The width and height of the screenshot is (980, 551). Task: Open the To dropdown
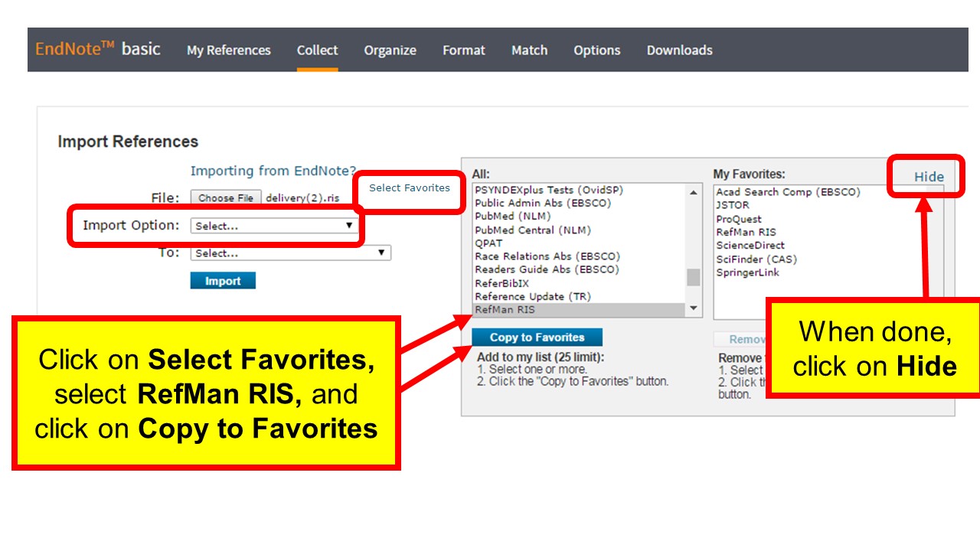[x=291, y=253]
